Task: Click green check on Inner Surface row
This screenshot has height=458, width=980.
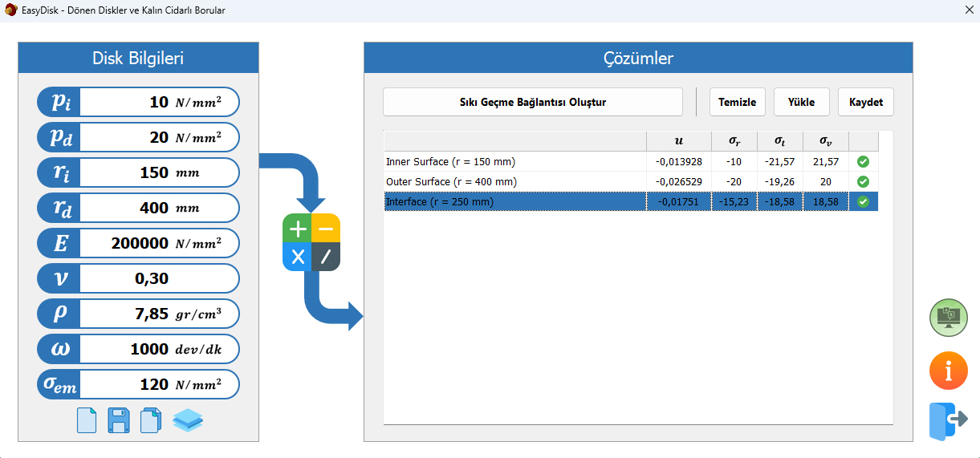Action: [863, 162]
